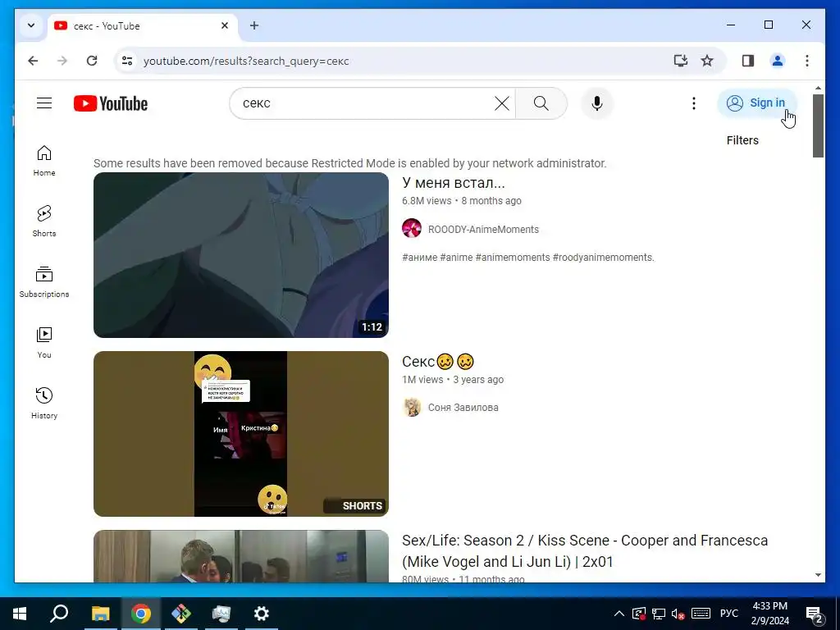840x630 pixels.
Task: Open Shorts in the sidebar
Action: 44,221
